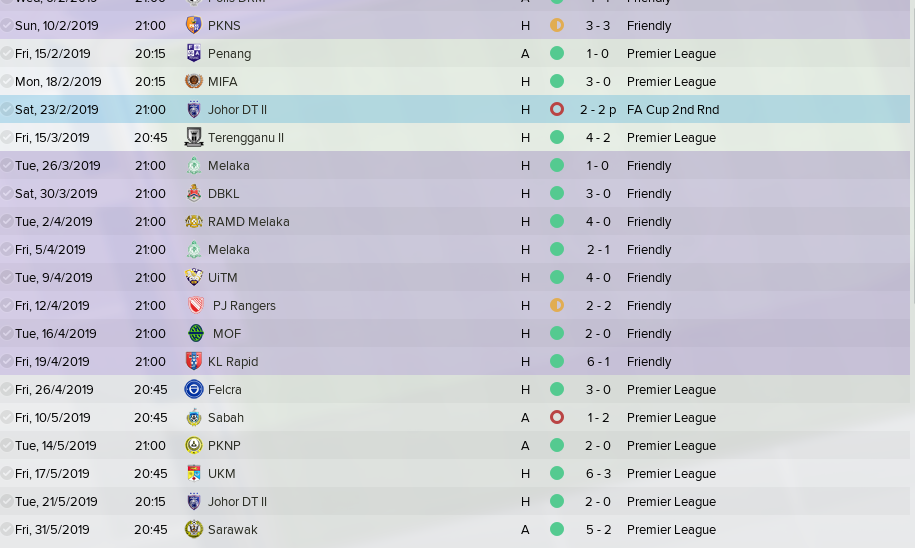The image size is (915, 548).
Task: Click Terengganu II club logo
Action: click(193, 137)
